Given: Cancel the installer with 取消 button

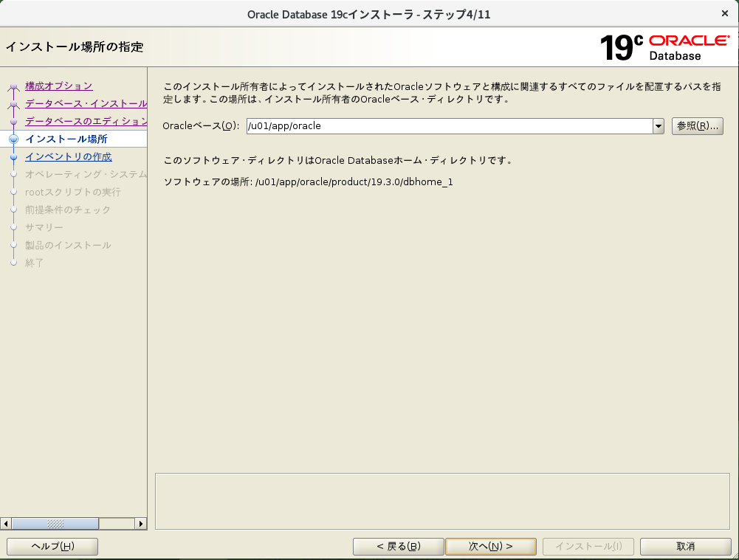Looking at the screenshot, I should (x=685, y=546).
